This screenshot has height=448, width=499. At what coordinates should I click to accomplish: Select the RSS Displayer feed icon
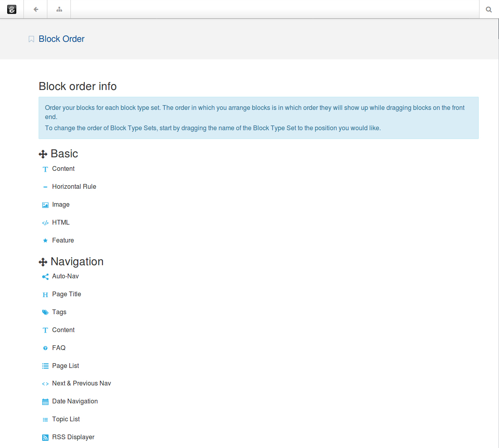[45, 437]
